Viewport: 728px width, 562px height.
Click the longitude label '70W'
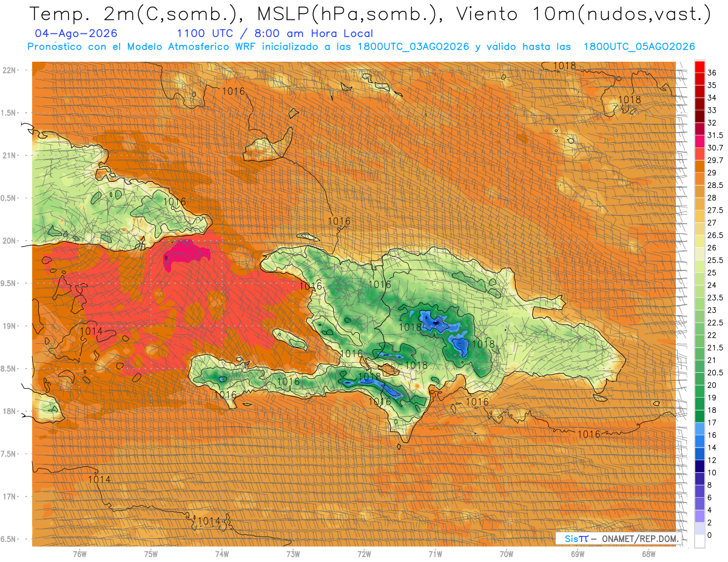click(x=507, y=554)
